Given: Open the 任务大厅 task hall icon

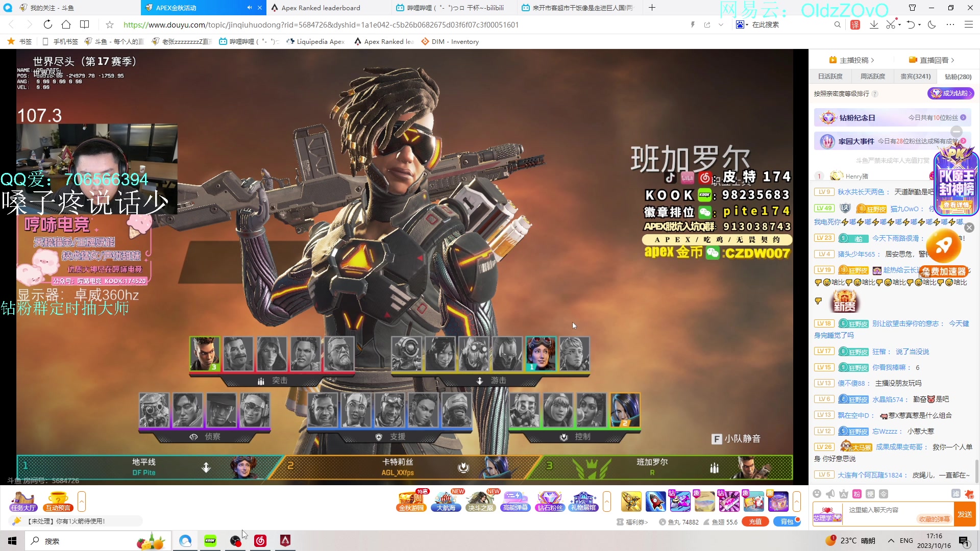Looking at the screenshot, I should point(23,502).
